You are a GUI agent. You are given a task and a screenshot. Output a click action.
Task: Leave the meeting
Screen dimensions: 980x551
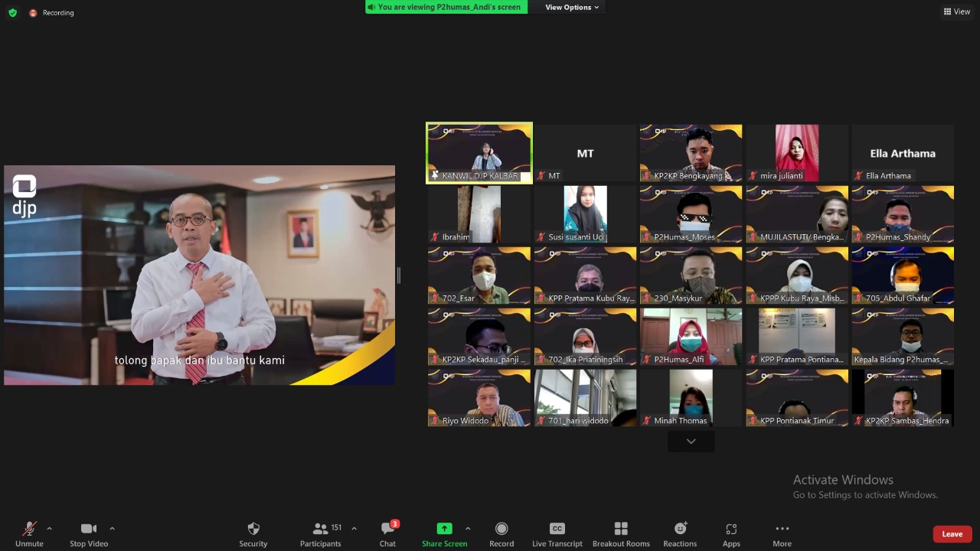[x=952, y=534]
